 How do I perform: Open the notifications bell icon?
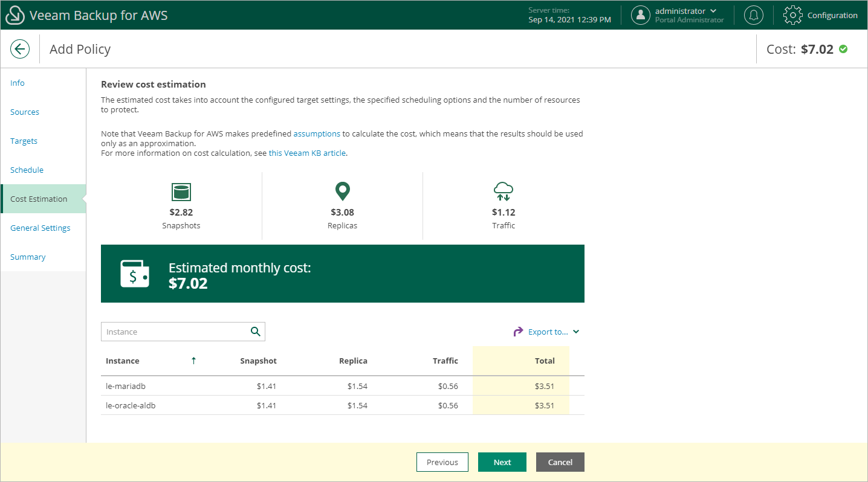click(753, 15)
